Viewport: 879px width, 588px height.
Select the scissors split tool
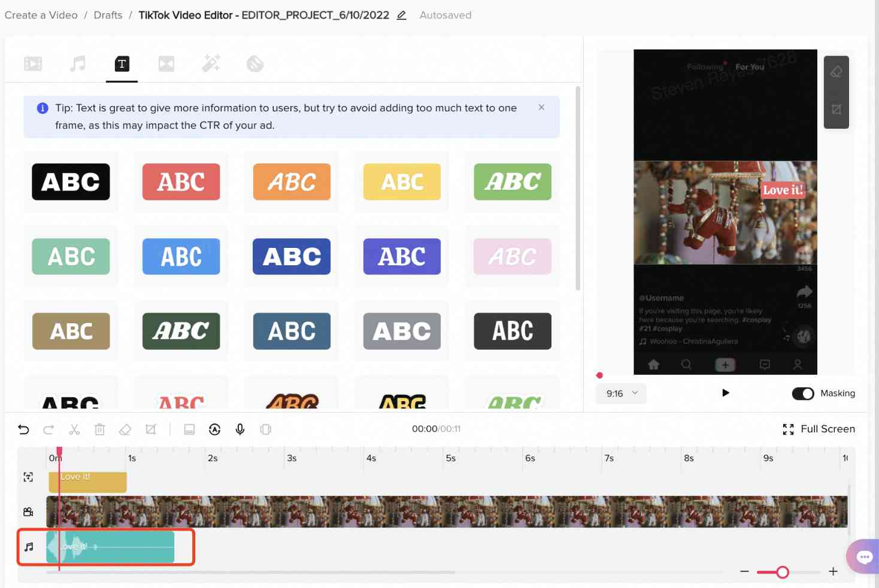pyautogui.click(x=74, y=429)
